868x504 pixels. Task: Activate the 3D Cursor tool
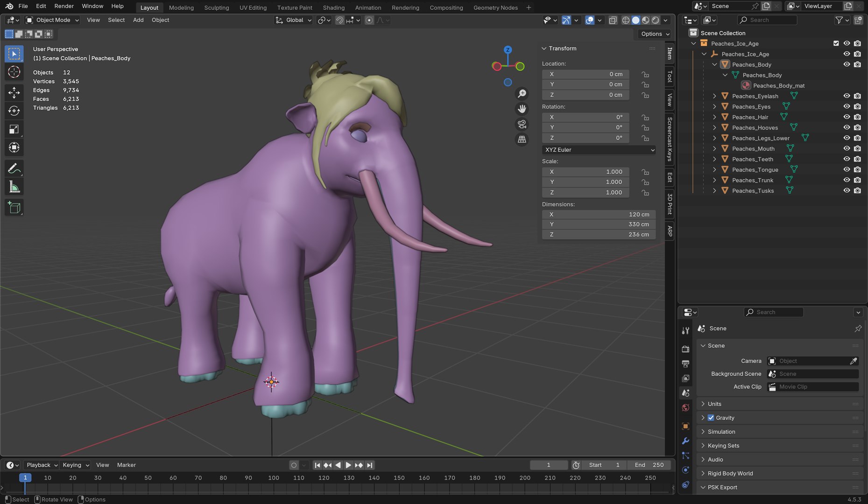(x=14, y=72)
